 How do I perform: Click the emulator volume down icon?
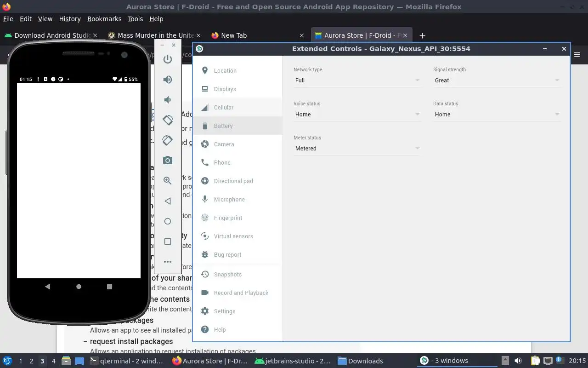[x=168, y=100]
